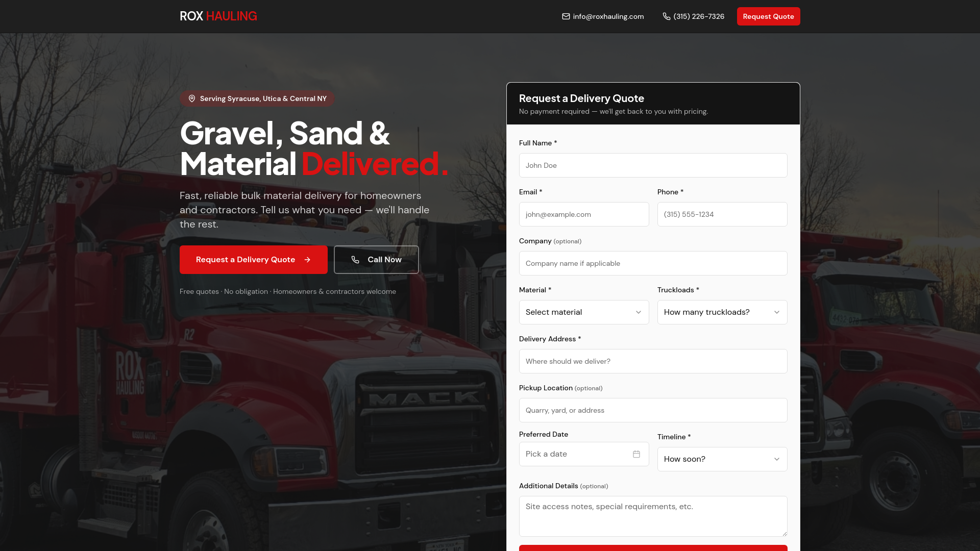
Task: Open the How soon timeline dropdown
Action: click(722, 459)
